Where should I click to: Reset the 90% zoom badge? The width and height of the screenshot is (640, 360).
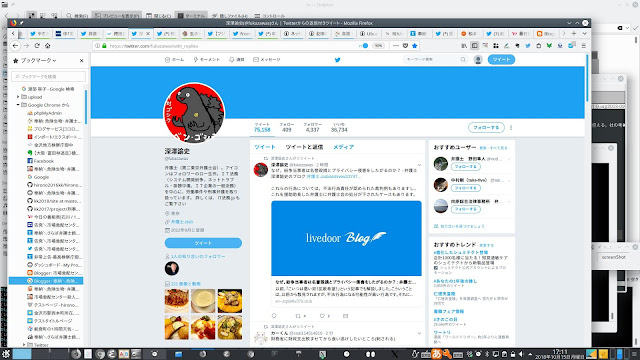coord(379,46)
